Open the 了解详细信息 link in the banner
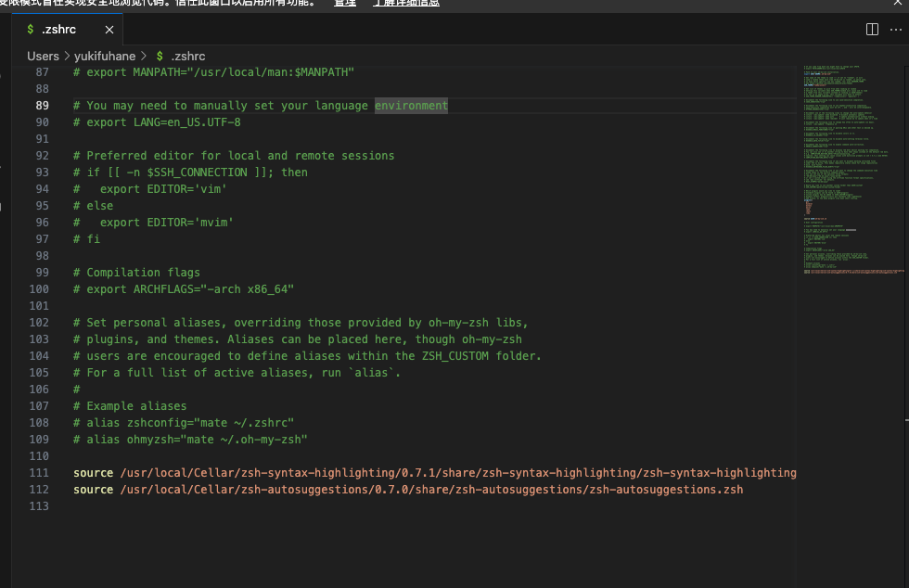Screen dimensions: 909x588 406,4
